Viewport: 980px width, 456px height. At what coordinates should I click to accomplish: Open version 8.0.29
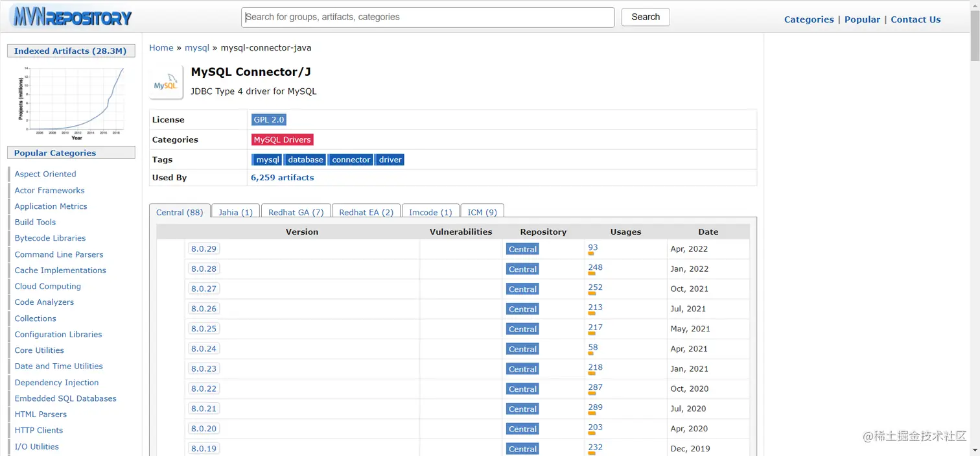click(x=204, y=249)
